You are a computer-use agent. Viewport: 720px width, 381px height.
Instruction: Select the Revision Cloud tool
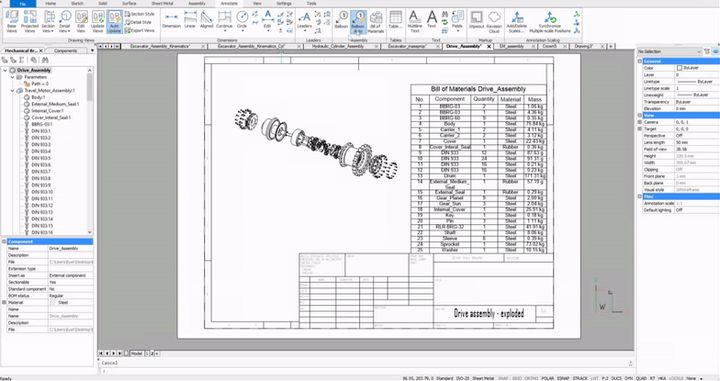click(x=494, y=22)
